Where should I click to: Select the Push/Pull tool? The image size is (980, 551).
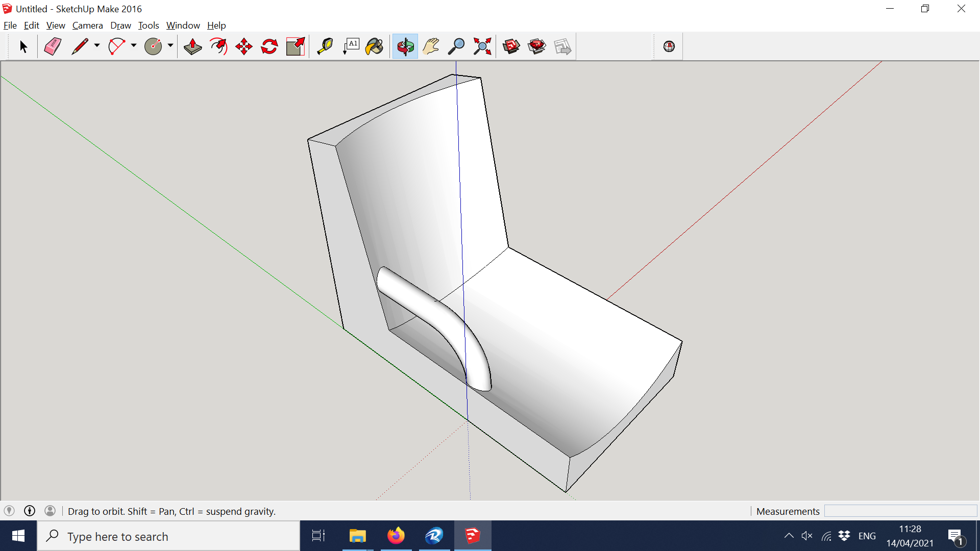pyautogui.click(x=192, y=46)
